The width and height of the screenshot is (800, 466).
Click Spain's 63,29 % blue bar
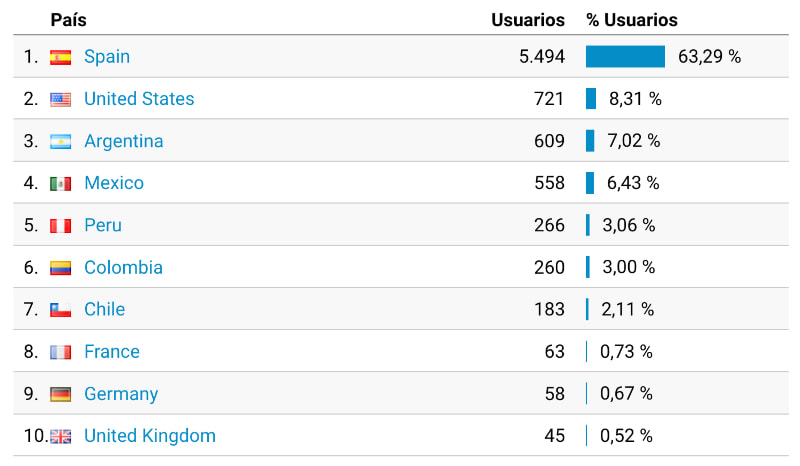pos(625,57)
